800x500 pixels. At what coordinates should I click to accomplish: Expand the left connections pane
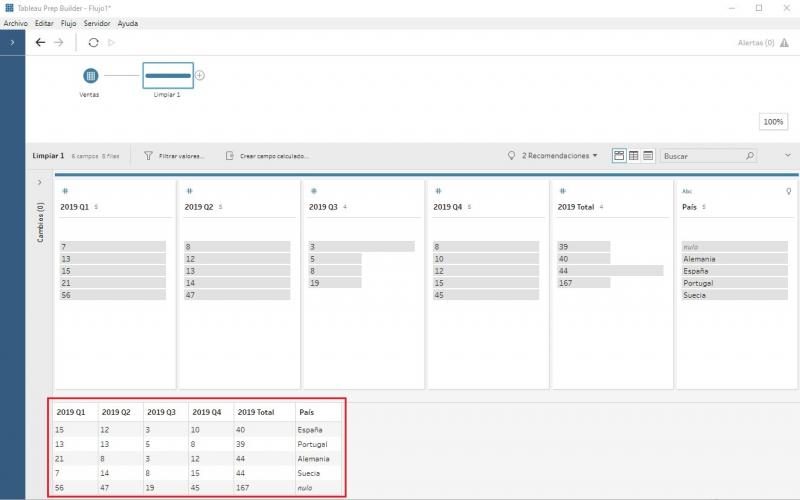pos(12,43)
